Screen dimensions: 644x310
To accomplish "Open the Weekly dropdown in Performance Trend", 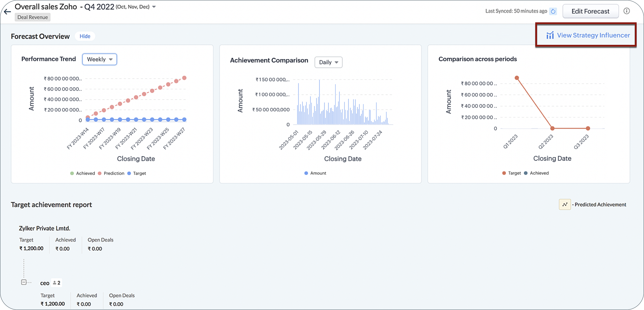I will point(99,59).
